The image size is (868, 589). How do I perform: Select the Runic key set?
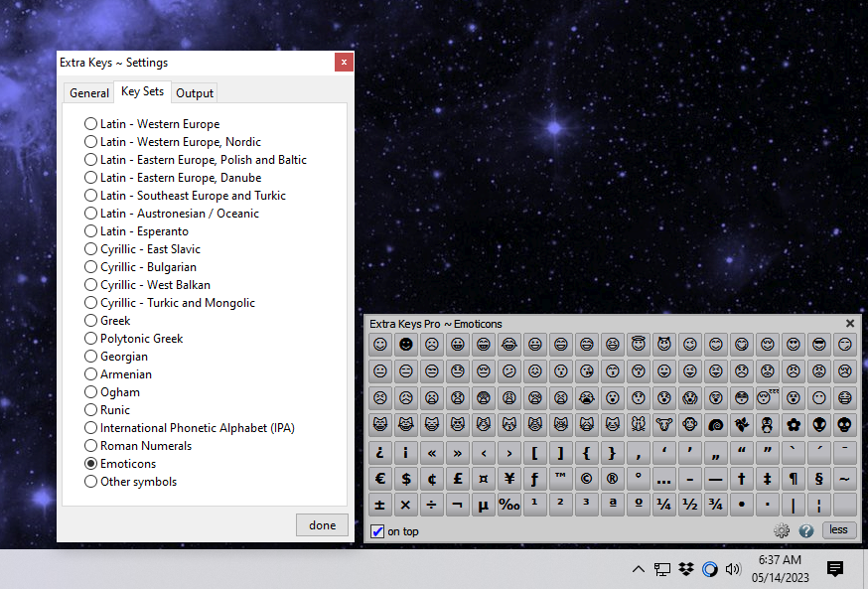pyautogui.click(x=107, y=410)
